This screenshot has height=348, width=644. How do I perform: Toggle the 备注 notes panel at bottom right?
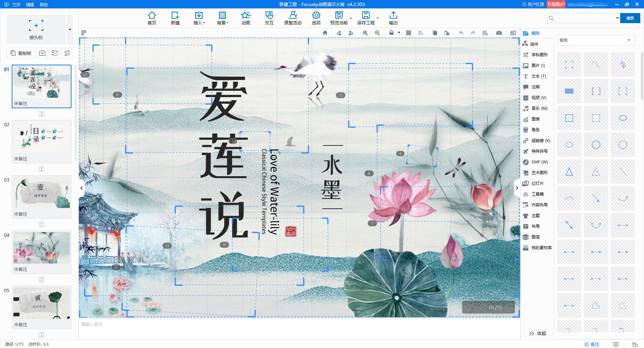tap(592, 344)
